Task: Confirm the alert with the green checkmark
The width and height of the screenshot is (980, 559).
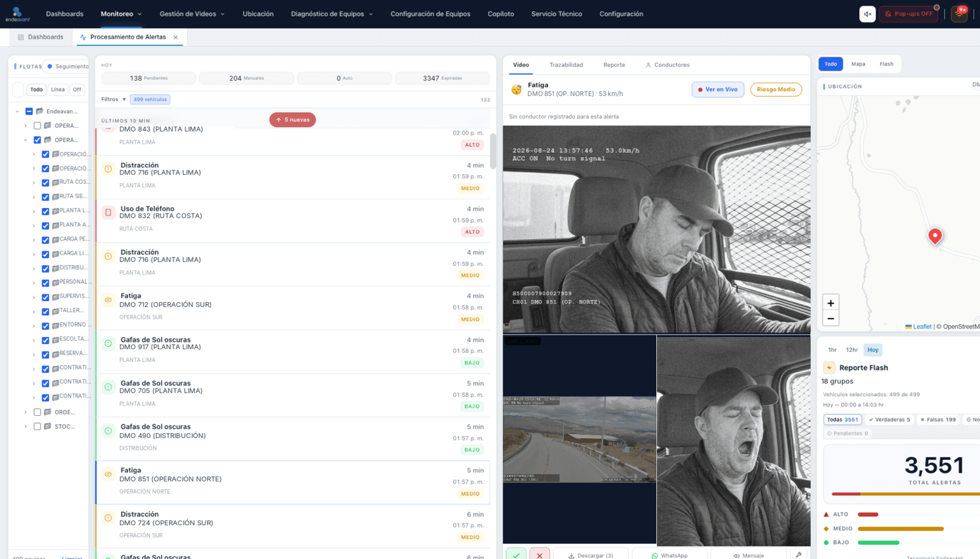Action: (516, 554)
